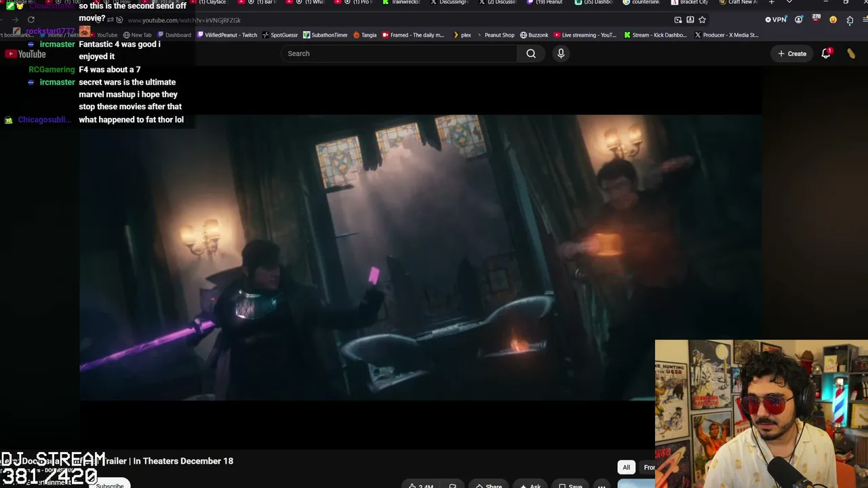This screenshot has width=868, height=488.
Task: Select the All filter chip
Action: click(626, 467)
